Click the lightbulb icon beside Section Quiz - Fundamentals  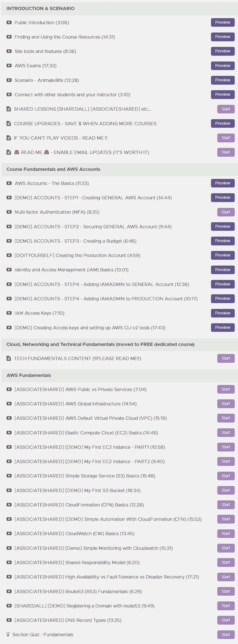click(x=8, y=634)
